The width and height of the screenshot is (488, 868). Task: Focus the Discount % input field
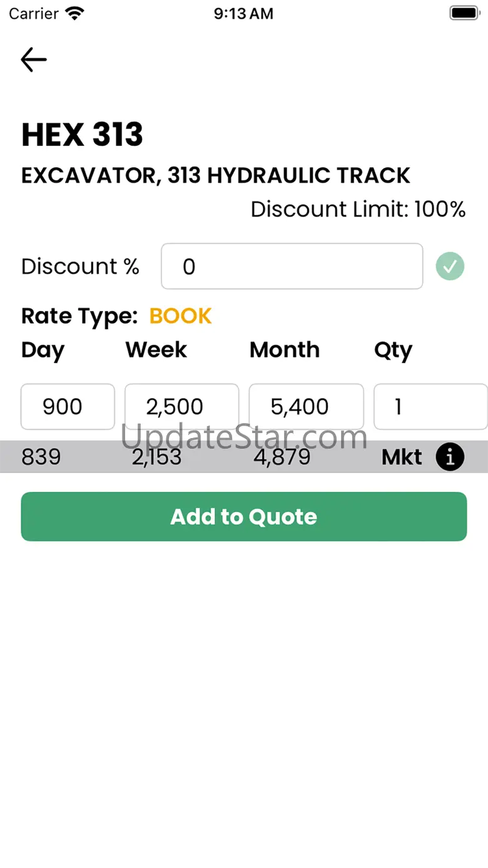292,267
